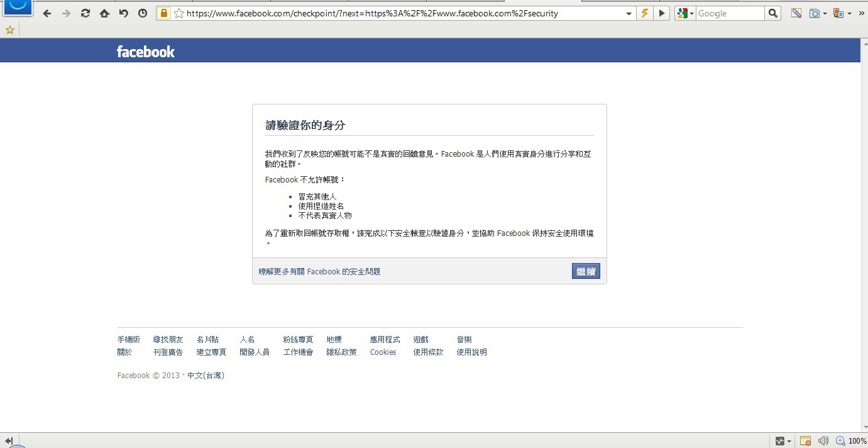Expand the screenshot tool dropdown arrow
Image resolution: width=868 pixels, height=448 pixels.
pyautogui.click(x=825, y=13)
